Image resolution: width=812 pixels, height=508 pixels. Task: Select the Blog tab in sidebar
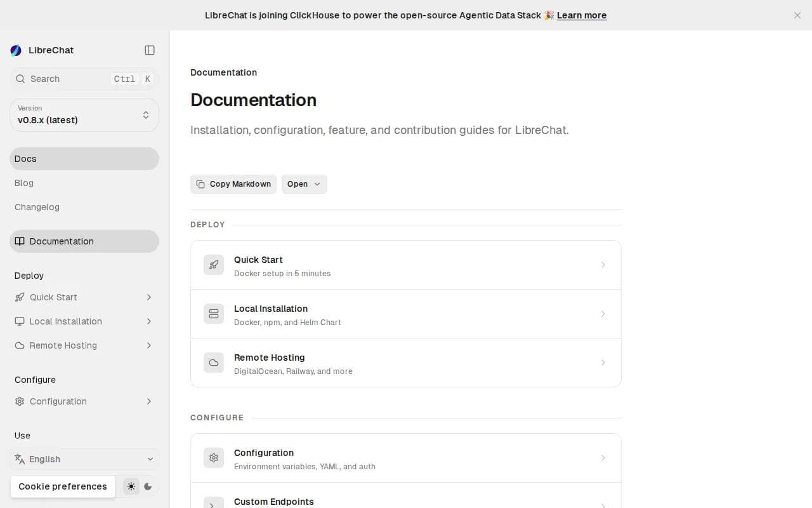[x=84, y=183]
